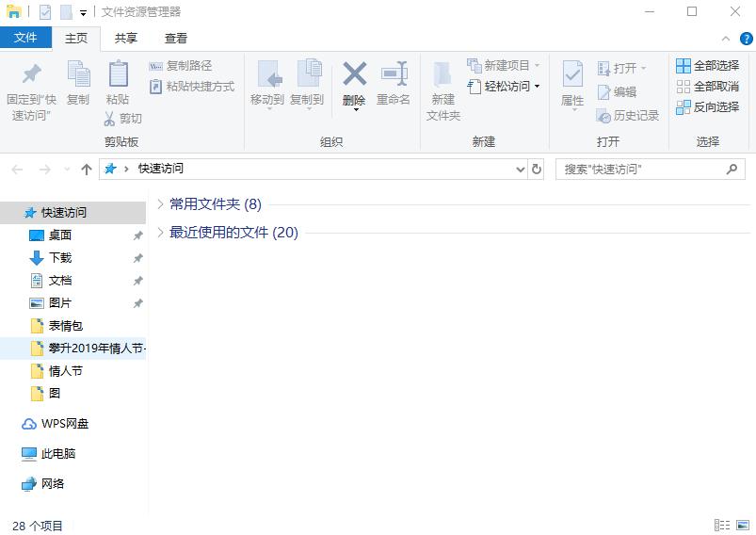Switch to the details view icon
The height and width of the screenshot is (535, 756).
pos(722,525)
